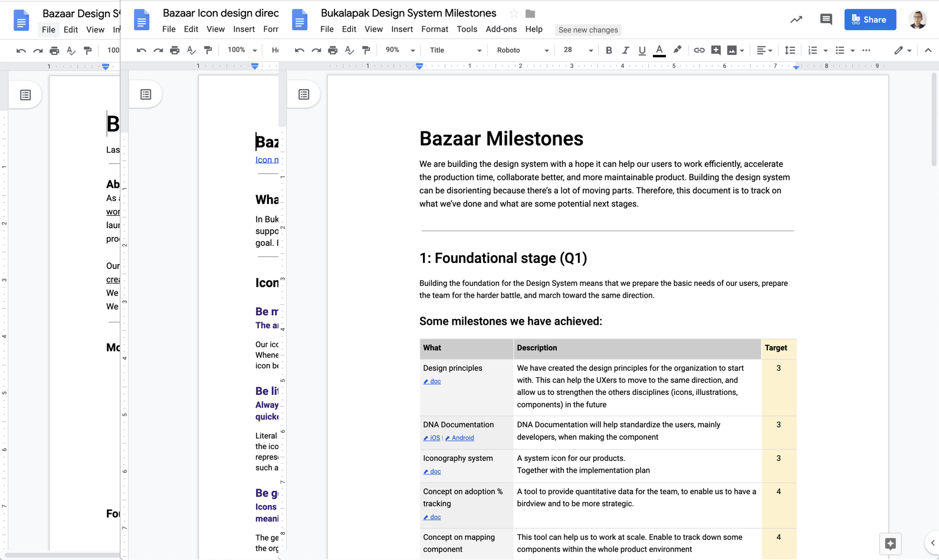Open Edit menu in the Bukalapak document

[x=349, y=29]
